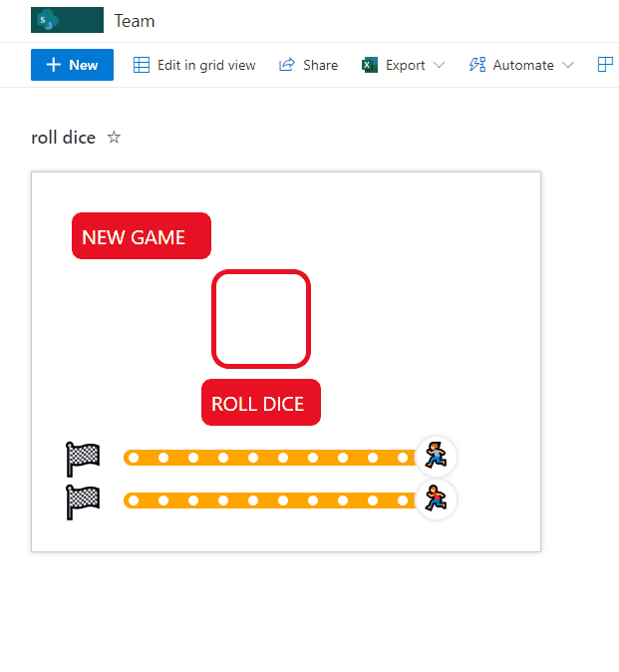Expand the Export dropdown chevron
This screenshot has width=619, height=672.
[x=439, y=65]
